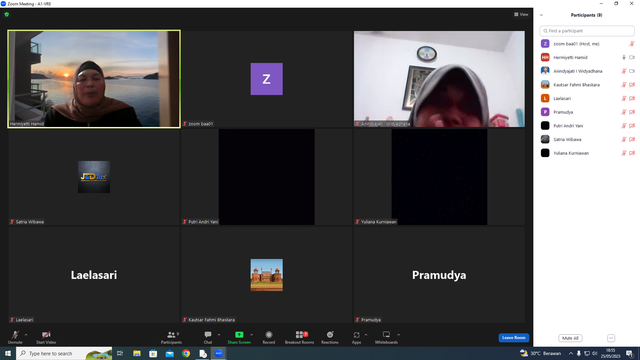Select Pramudya row in participant list
The image size is (640, 360).
click(x=587, y=112)
